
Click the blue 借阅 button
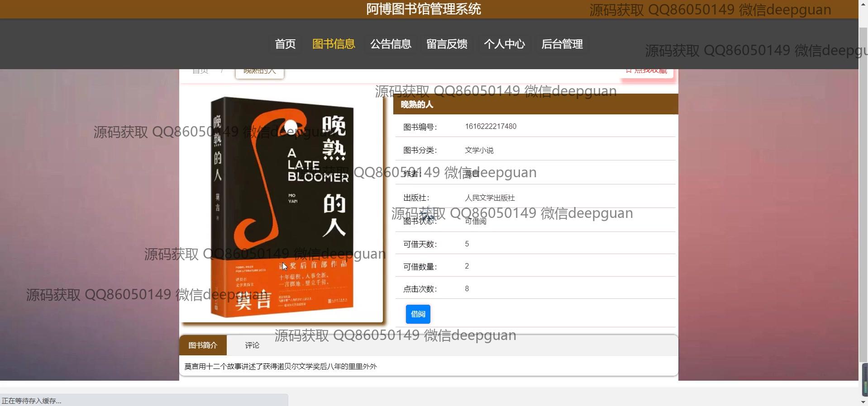(418, 314)
